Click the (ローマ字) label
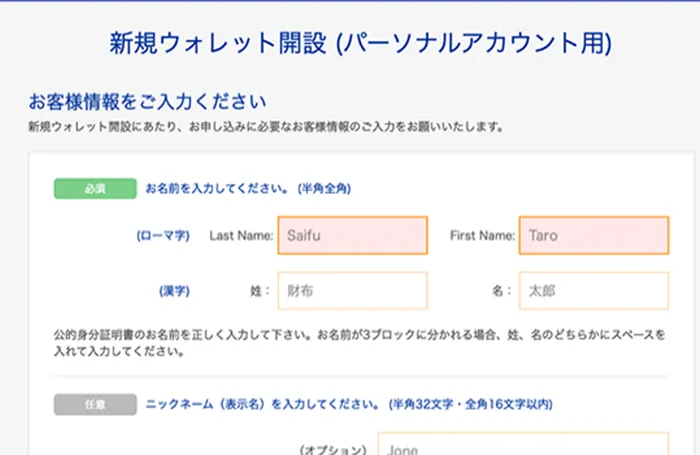 [163, 235]
